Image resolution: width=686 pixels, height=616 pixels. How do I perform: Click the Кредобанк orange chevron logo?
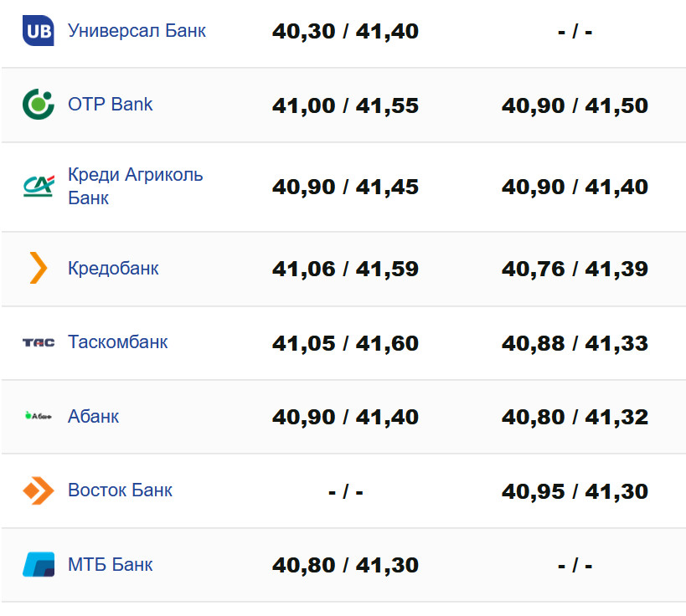pos(38,268)
